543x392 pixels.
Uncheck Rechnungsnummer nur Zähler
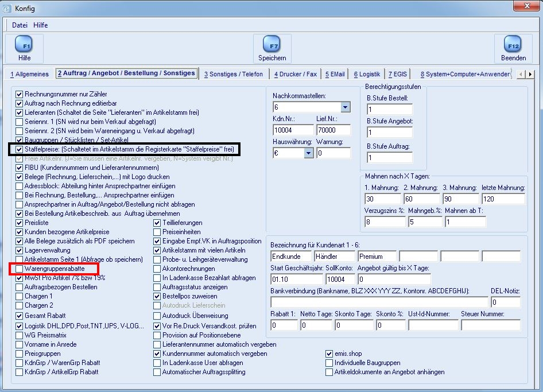[19, 94]
